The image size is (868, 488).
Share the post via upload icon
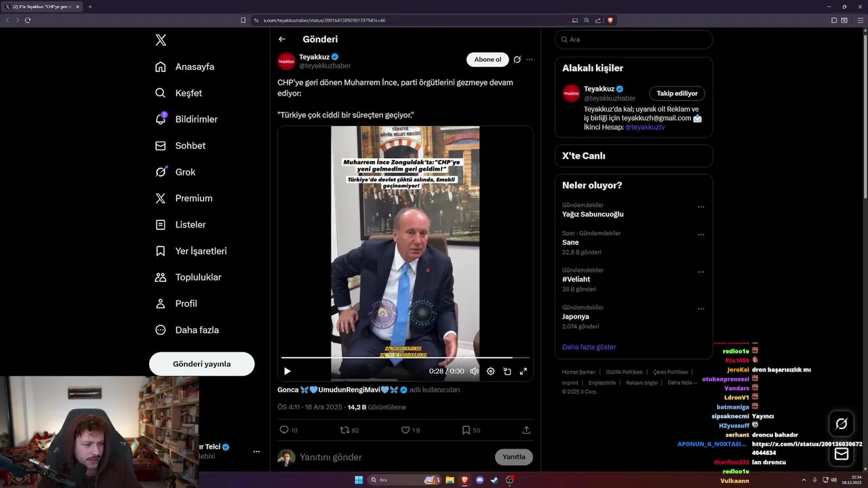[526, 430]
